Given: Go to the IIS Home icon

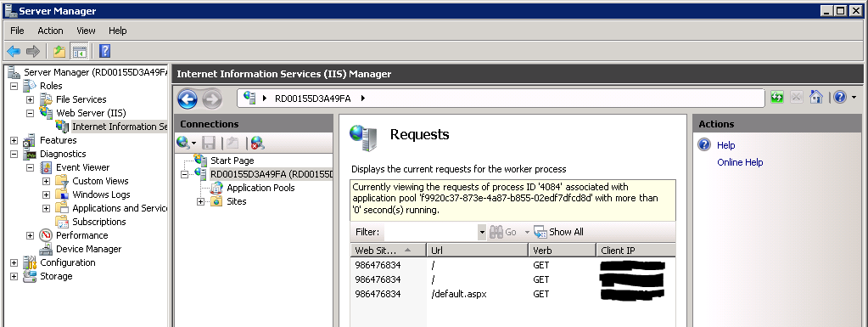Looking at the screenshot, I should [x=816, y=98].
